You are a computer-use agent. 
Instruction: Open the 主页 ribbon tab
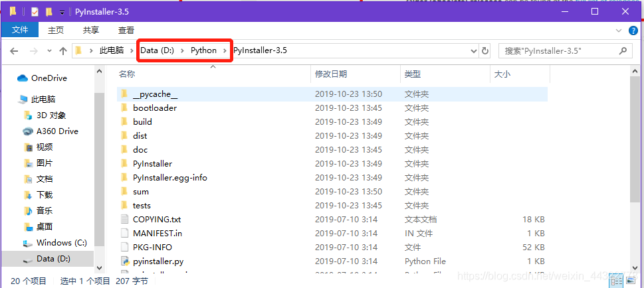(56, 31)
